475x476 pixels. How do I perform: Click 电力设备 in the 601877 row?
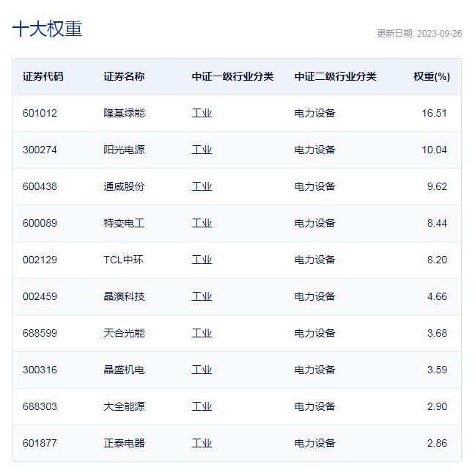coord(315,443)
